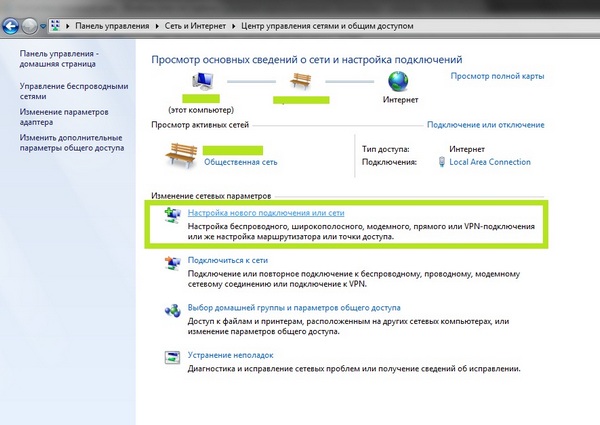Click the Тип доступа: label

[x=385, y=149]
